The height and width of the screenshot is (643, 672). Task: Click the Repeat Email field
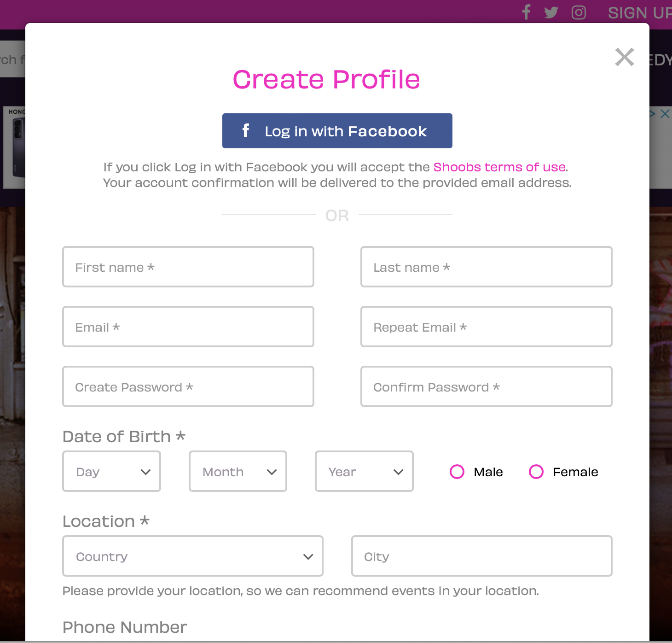pos(487,327)
